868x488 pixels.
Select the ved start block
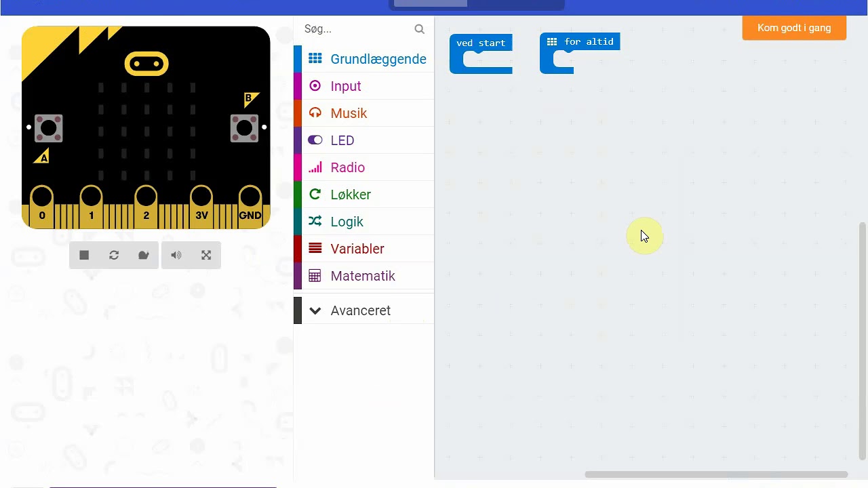[481, 43]
